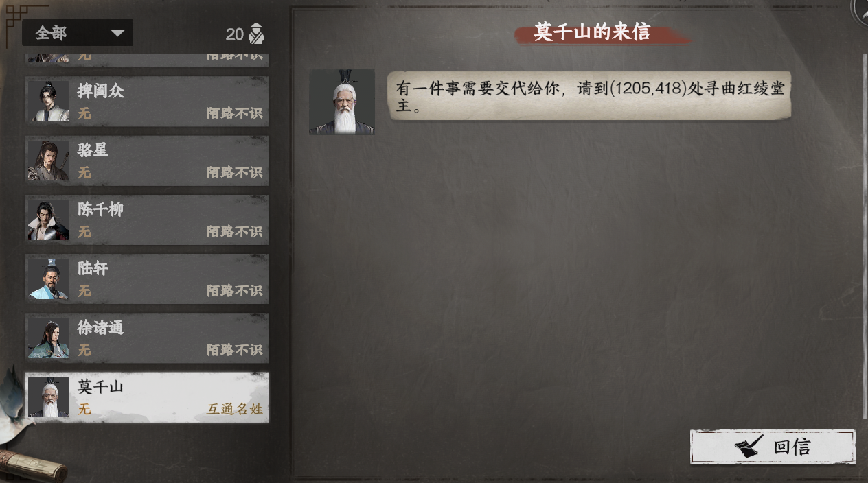Click the contacts count person icon
Screen dimensions: 868x483
256,34
